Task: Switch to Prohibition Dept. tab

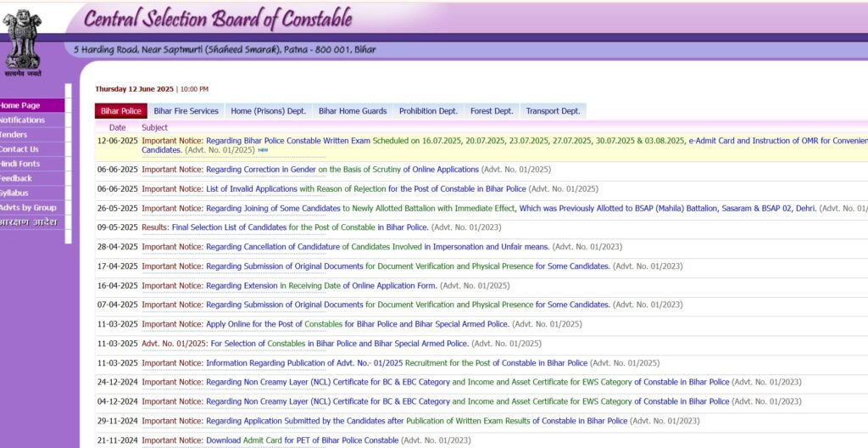Action: (x=428, y=111)
